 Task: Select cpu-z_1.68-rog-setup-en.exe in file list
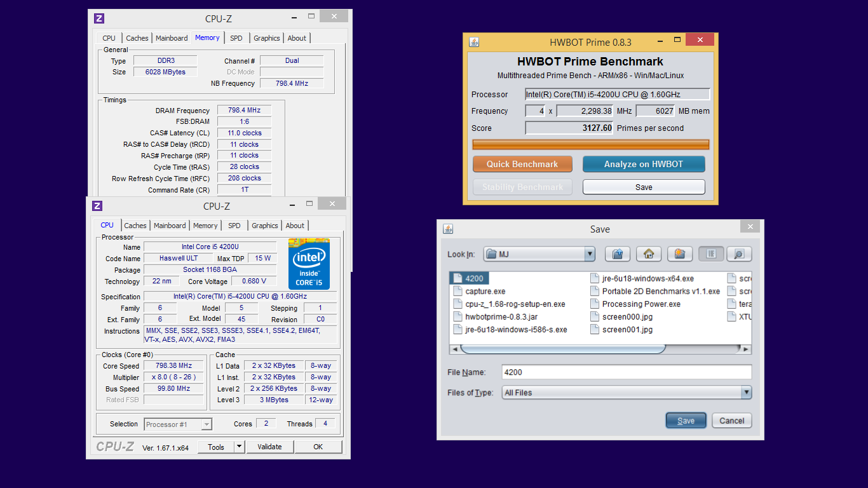pyautogui.click(x=515, y=304)
